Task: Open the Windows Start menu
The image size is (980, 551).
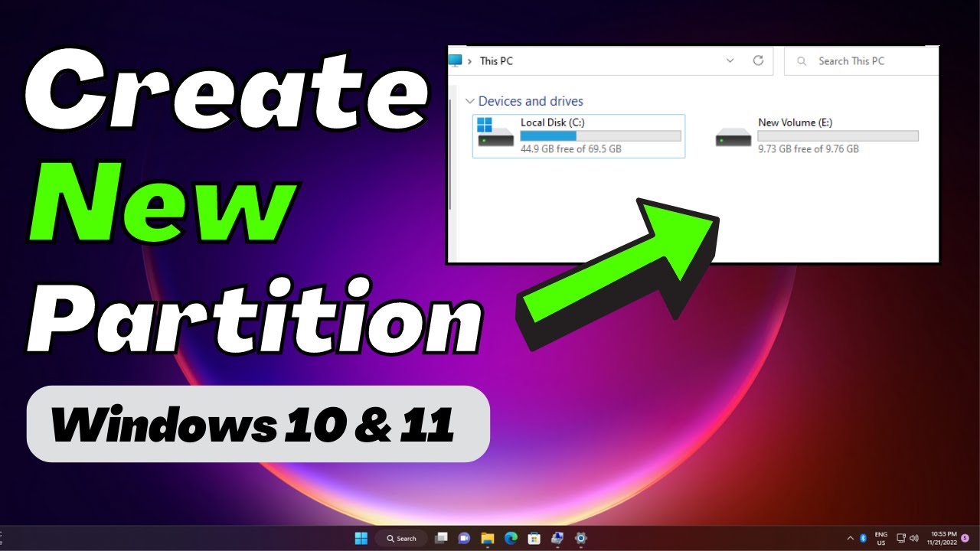Action: [x=361, y=538]
